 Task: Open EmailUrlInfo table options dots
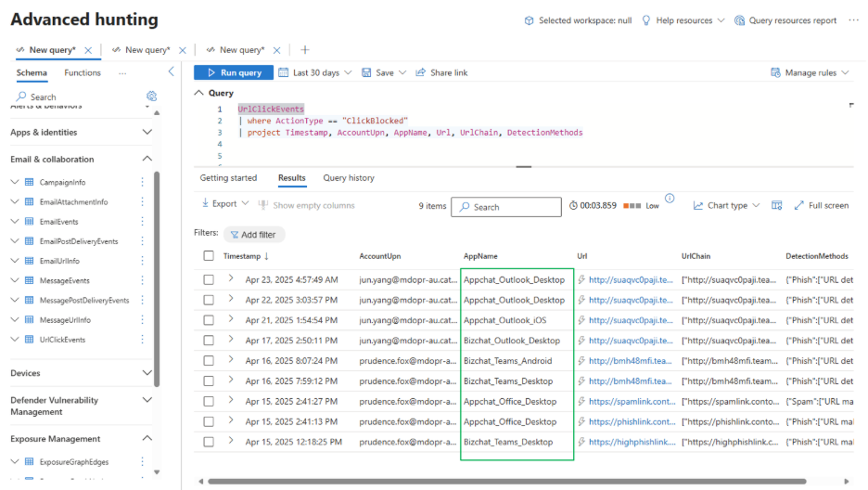pos(142,261)
